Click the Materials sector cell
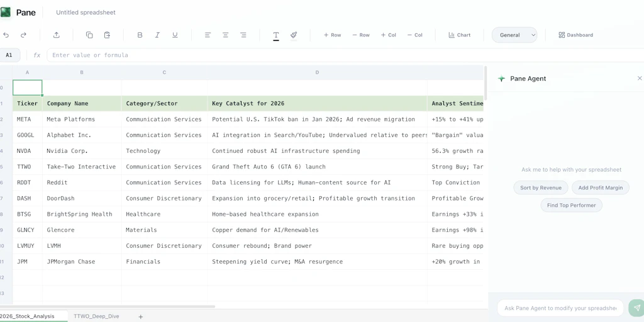The image size is (644, 322). point(164,230)
